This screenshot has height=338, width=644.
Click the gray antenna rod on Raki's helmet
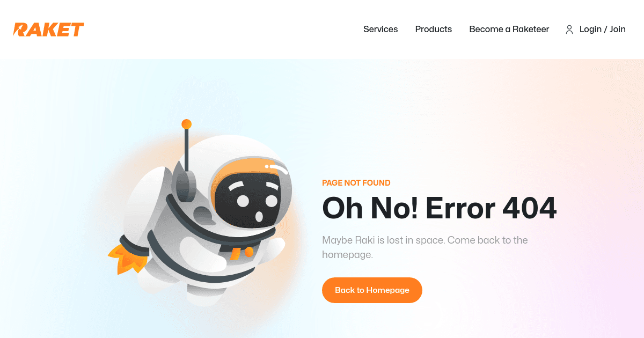click(x=186, y=150)
